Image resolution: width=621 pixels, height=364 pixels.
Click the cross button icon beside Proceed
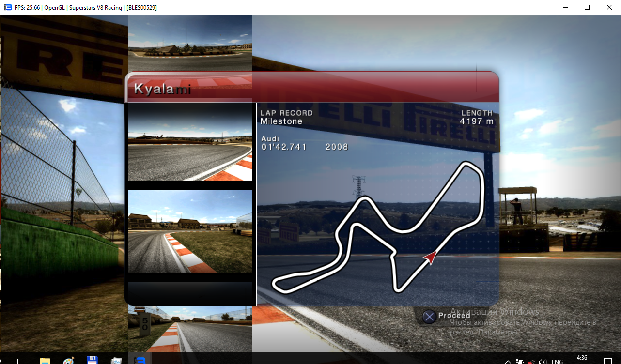429,317
